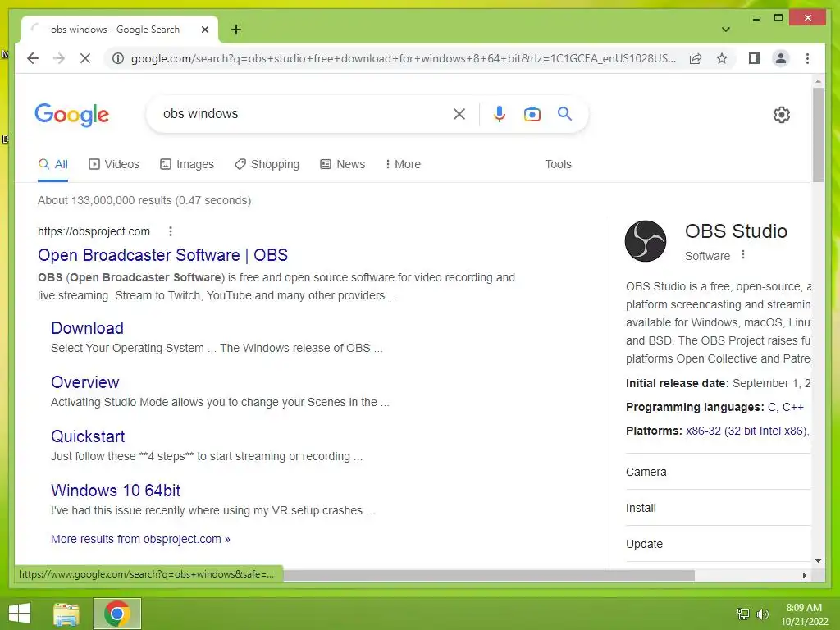The width and height of the screenshot is (840, 630).
Task: Switch to Images results tab
Action: (187, 164)
